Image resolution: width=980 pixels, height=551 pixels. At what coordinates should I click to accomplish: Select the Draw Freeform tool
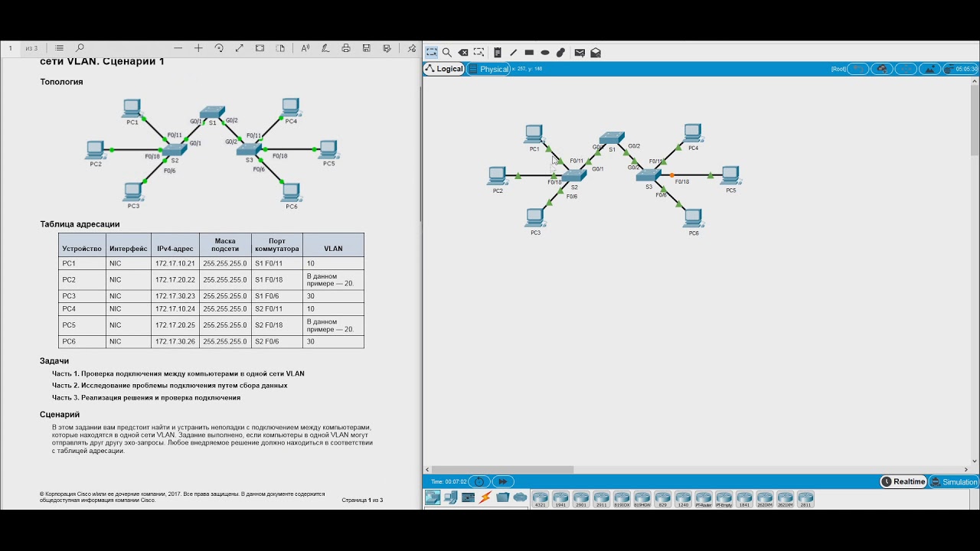pos(560,53)
